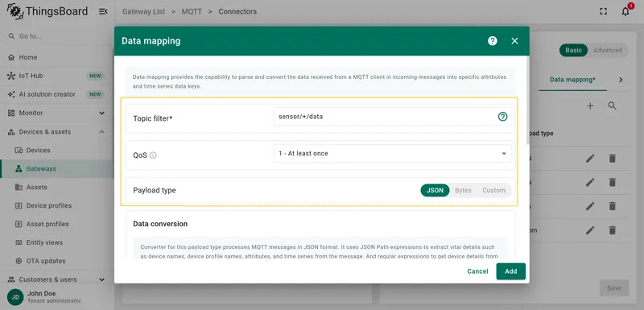This screenshot has width=644, height=310.
Task: Click the dialog vertical scrollbar
Action: click(x=528, y=101)
